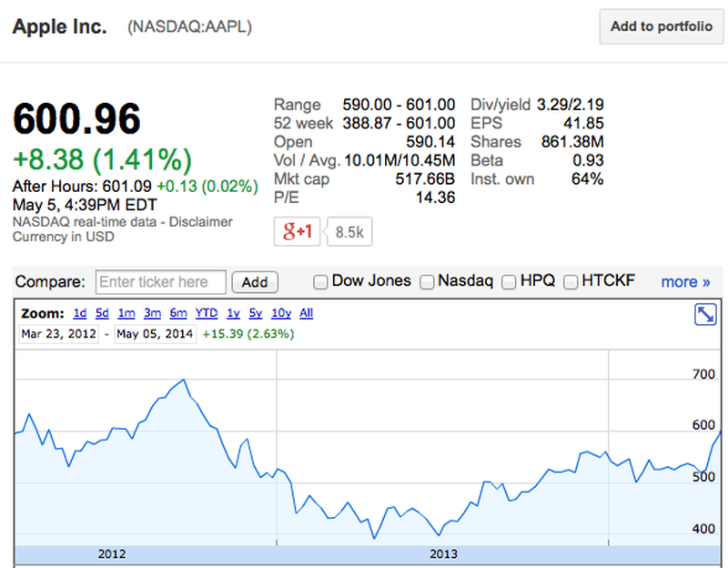Image resolution: width=728 pixels, height=568 pixels.
Task: Select the 1y zoom tab
Action: (x=231, y=312)
